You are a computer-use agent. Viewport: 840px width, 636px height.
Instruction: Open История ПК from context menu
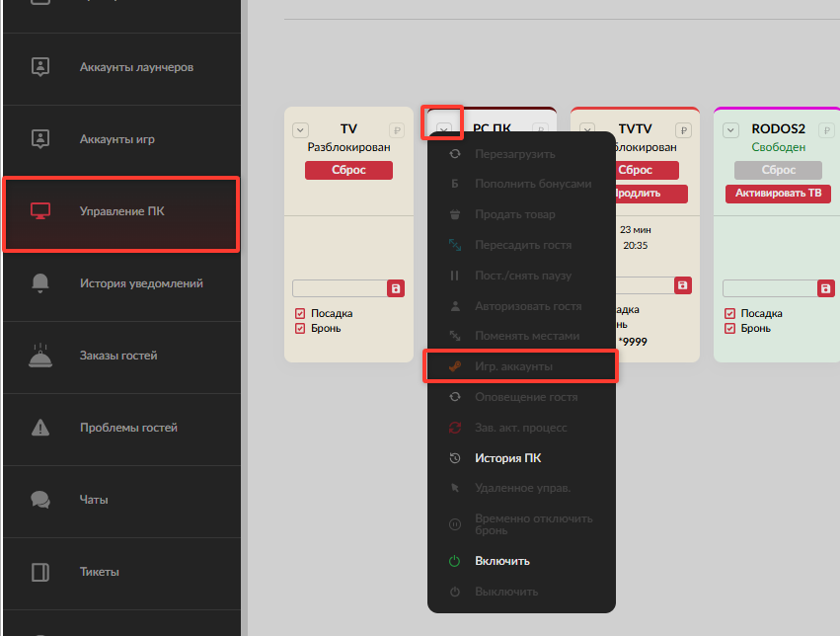[x=521, y=458]
